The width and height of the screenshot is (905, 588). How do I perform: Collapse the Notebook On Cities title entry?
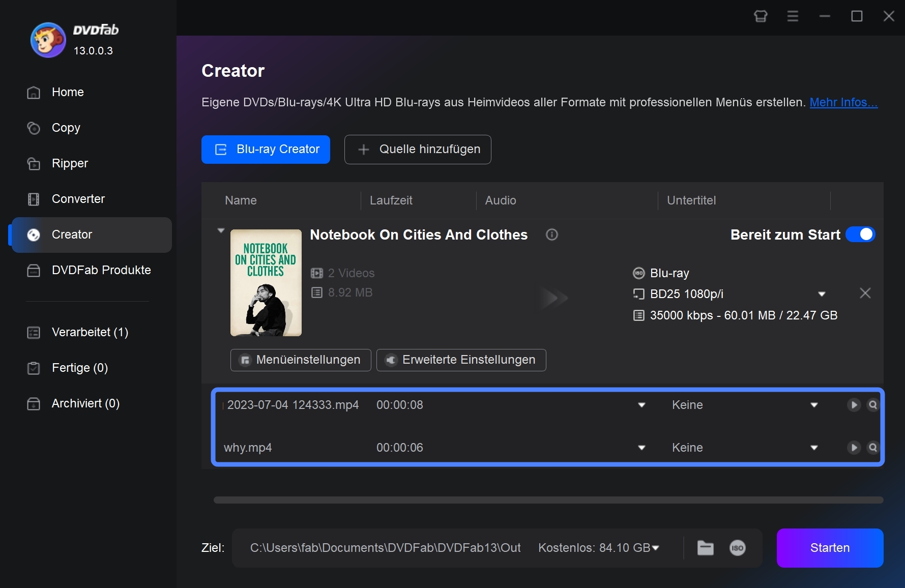[221, 231]
